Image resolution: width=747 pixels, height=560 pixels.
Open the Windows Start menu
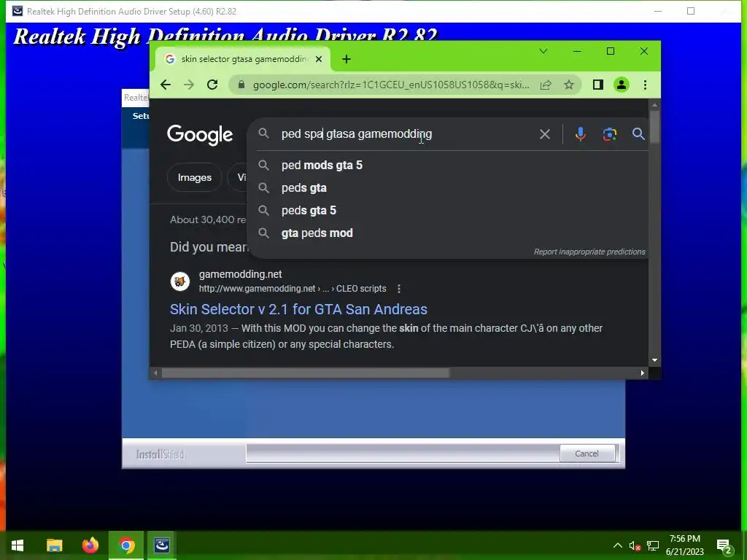[x=18, y=545]
